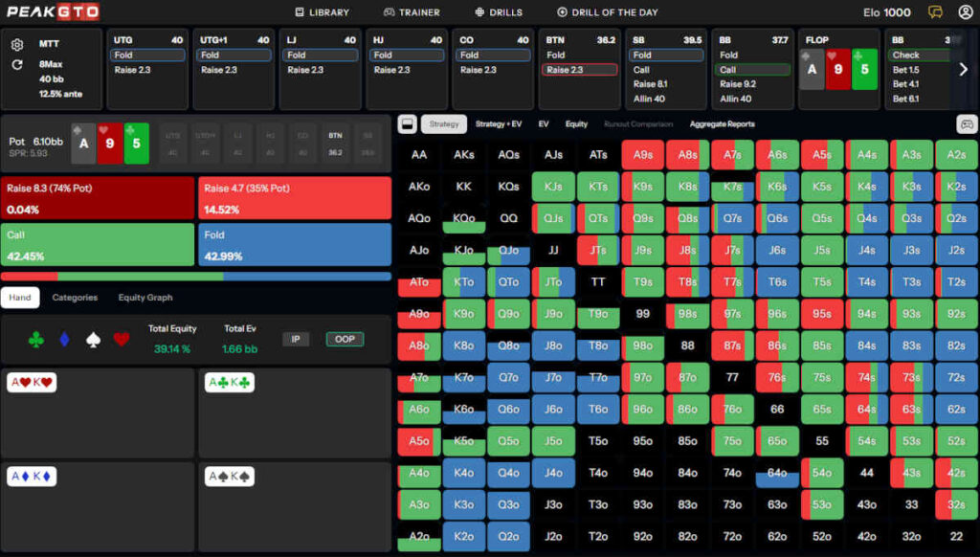Toggle the layout view icon left of Strategy
Viewport: 980px width, 557px height.
pos(407,123)
